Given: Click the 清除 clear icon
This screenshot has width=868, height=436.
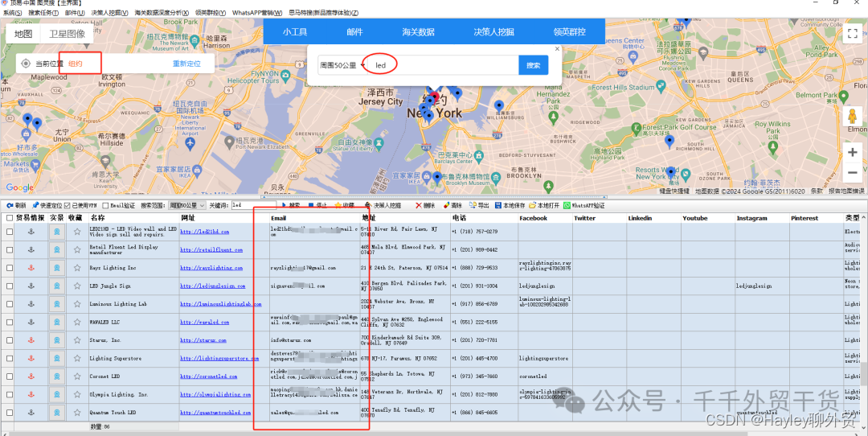Looking at the screenshot, I should 446,205.
